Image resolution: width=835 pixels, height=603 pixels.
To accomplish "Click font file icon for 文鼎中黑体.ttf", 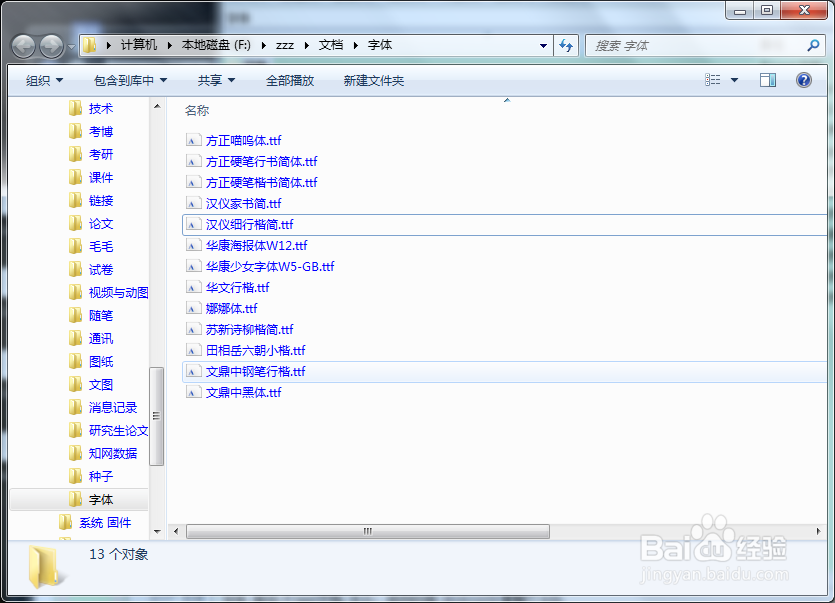I will pyautogui.click(x=193, y=393).
